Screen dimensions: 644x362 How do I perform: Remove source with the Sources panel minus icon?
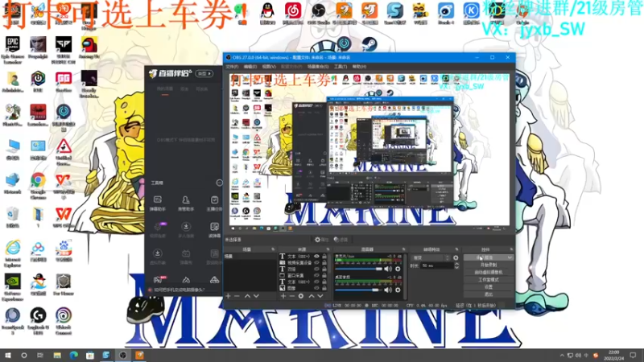click(x=291, y=296)
